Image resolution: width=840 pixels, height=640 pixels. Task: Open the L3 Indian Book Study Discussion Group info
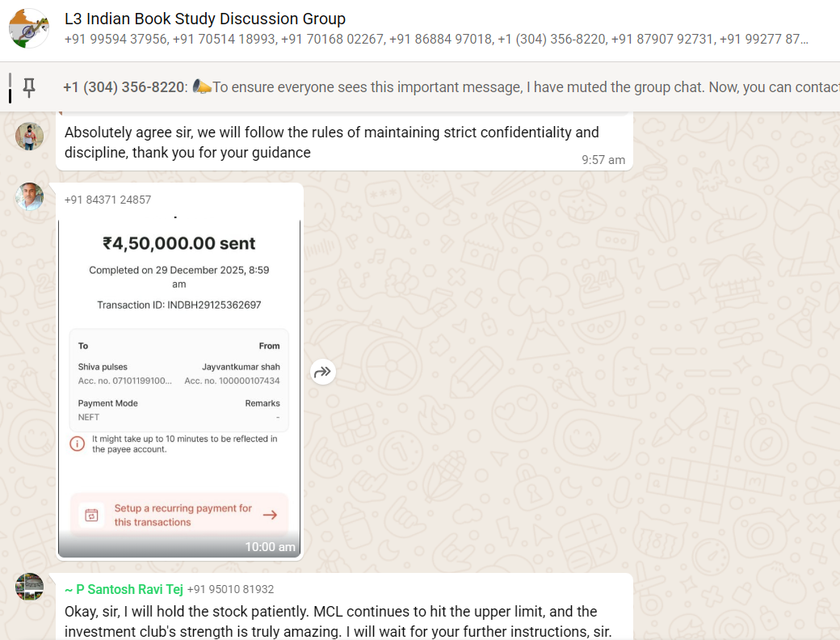[205, 19]
